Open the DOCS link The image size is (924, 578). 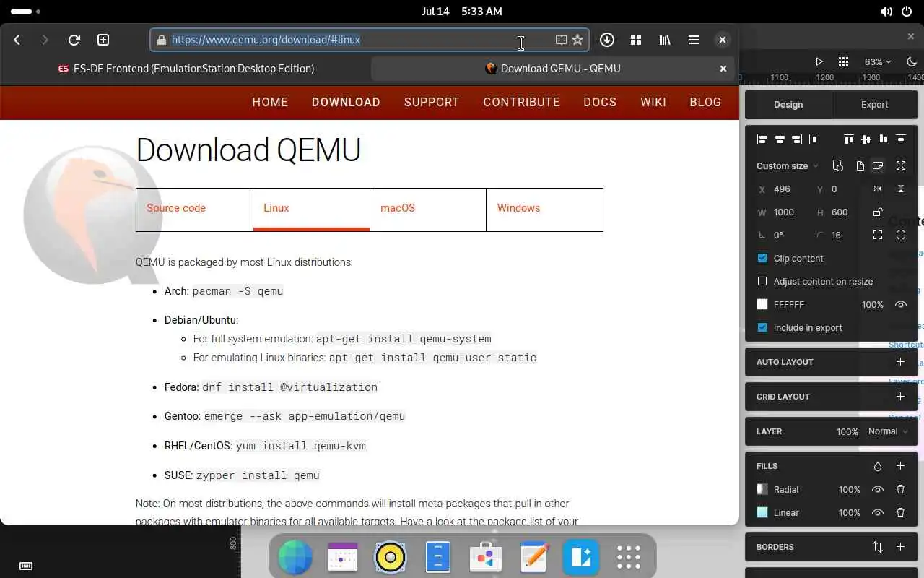[x=600, y=102]
